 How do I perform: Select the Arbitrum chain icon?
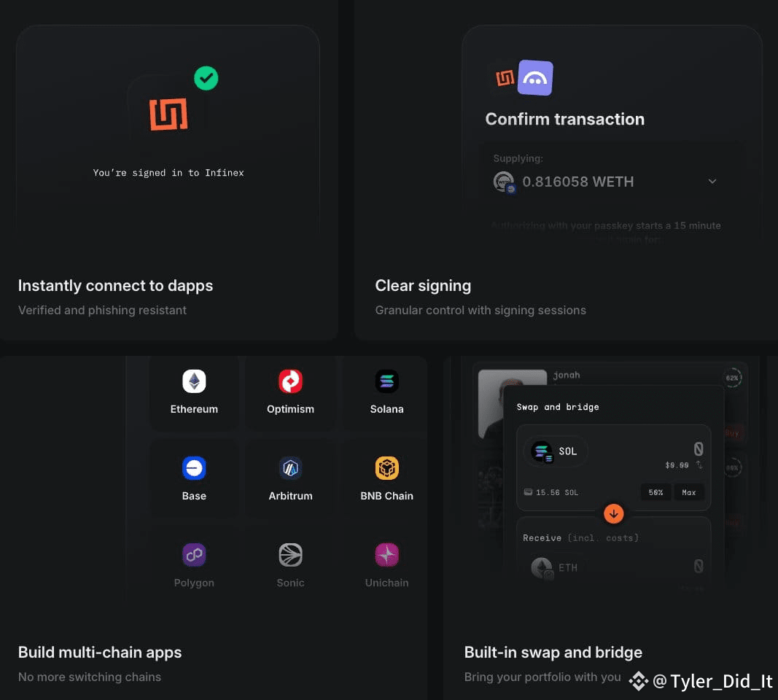[x=290, y=468]
